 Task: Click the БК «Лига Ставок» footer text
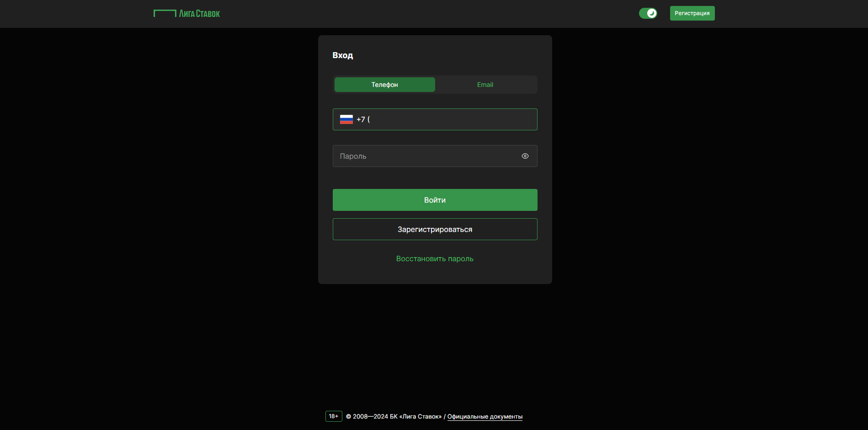coord(415,417)
